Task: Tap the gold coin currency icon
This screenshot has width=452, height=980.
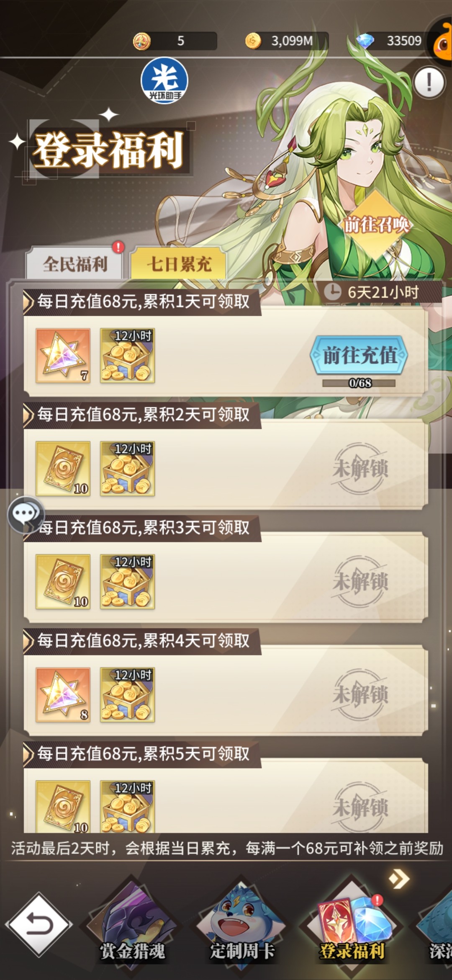Action: point(253,41)
